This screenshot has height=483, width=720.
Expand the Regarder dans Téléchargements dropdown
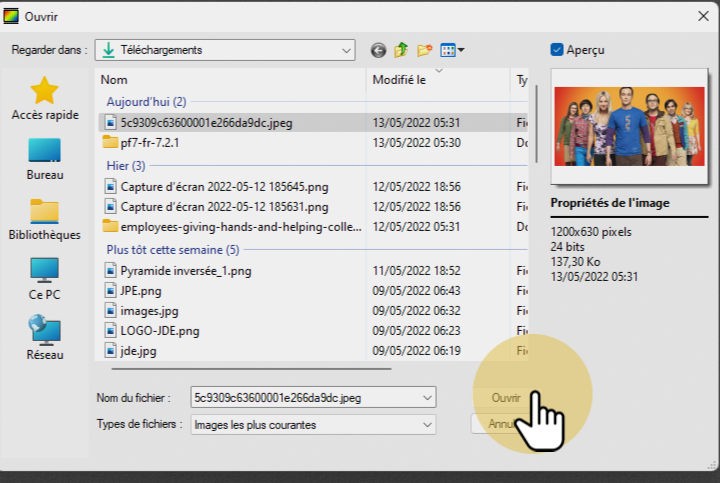(x=346, y=51)
